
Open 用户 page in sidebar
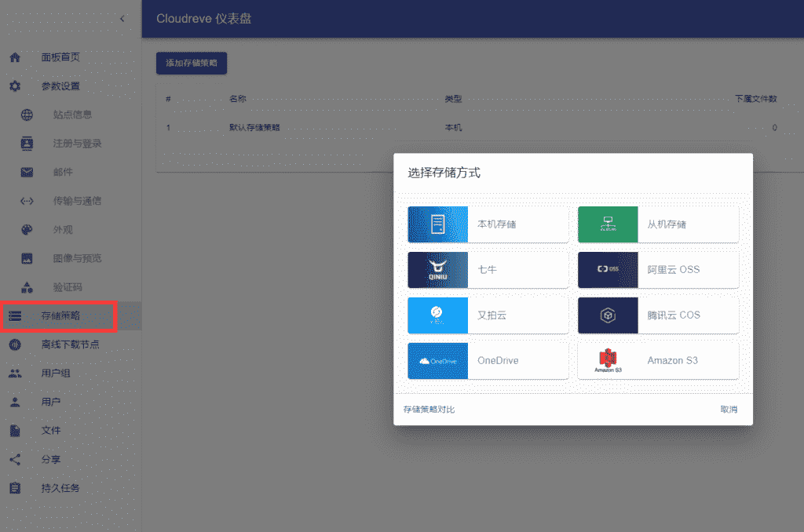pyautogui.click(x=71, y=402)
